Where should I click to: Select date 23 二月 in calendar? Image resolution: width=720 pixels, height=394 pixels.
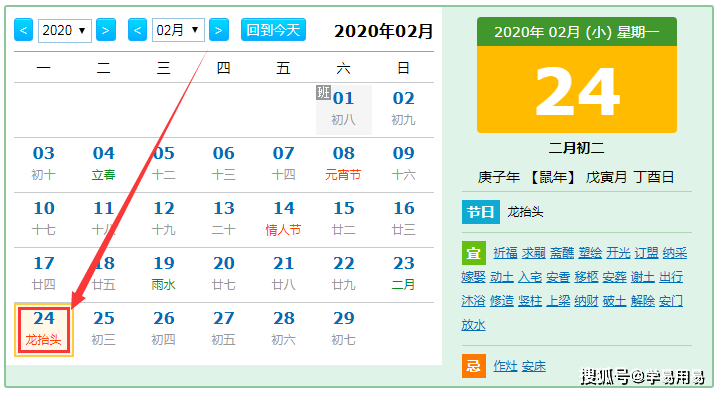[x=403, y=274]
